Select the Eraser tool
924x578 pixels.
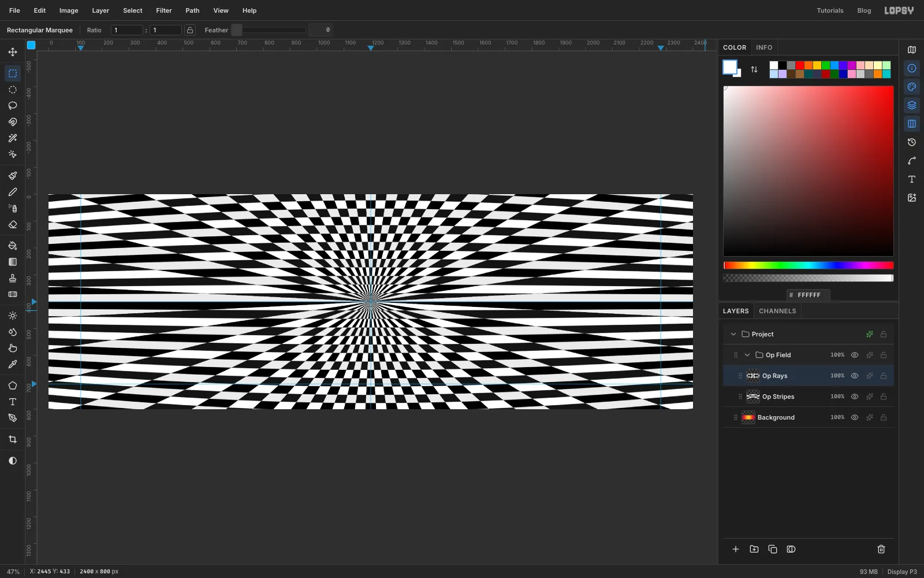13,224
